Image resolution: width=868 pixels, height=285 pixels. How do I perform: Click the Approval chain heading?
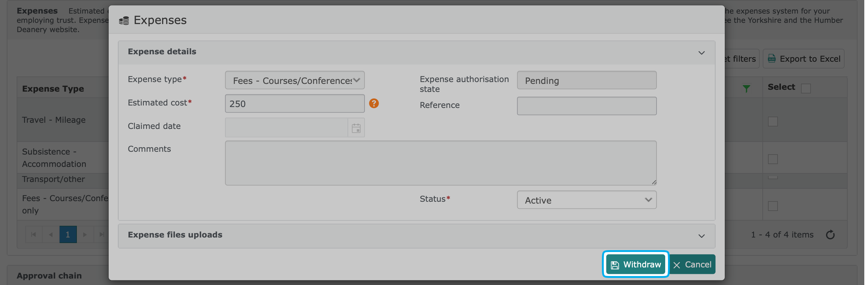(49, 277)
